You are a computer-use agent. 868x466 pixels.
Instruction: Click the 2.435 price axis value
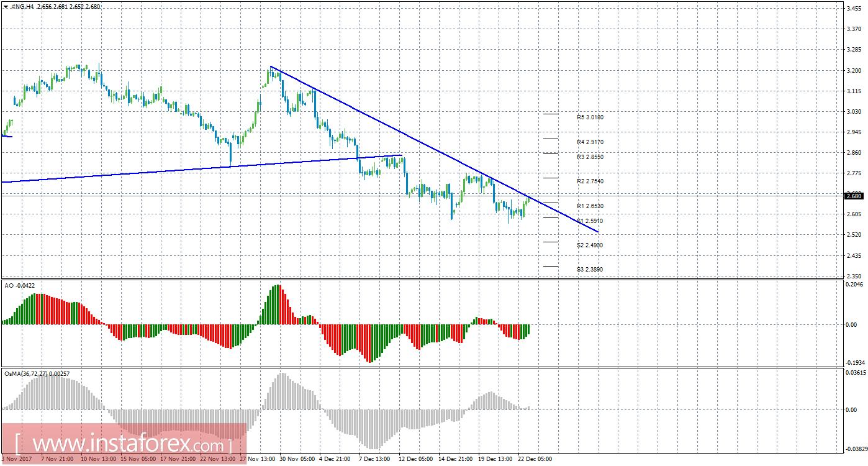tap(854, 255)
